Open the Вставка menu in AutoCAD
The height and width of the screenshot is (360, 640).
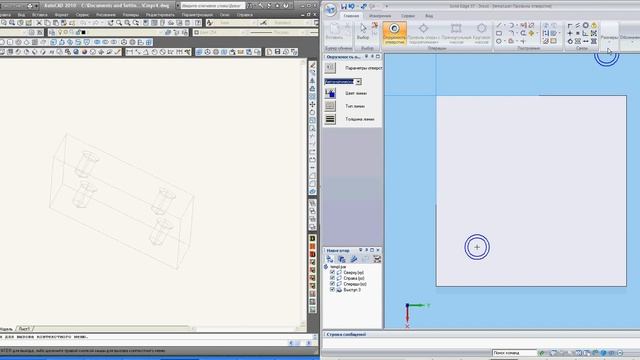pyautogui.click(x=39, y=15)
